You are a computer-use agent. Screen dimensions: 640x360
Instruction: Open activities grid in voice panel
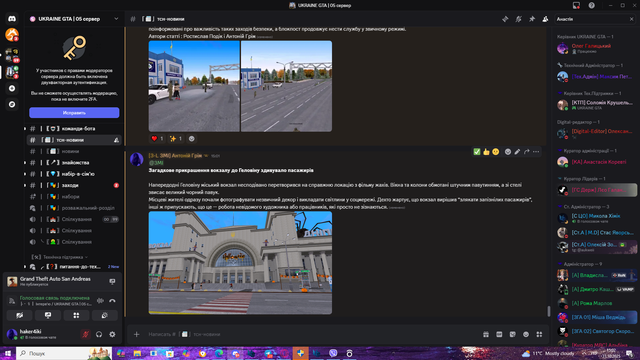pyautogui.click(x=76, y=316)
